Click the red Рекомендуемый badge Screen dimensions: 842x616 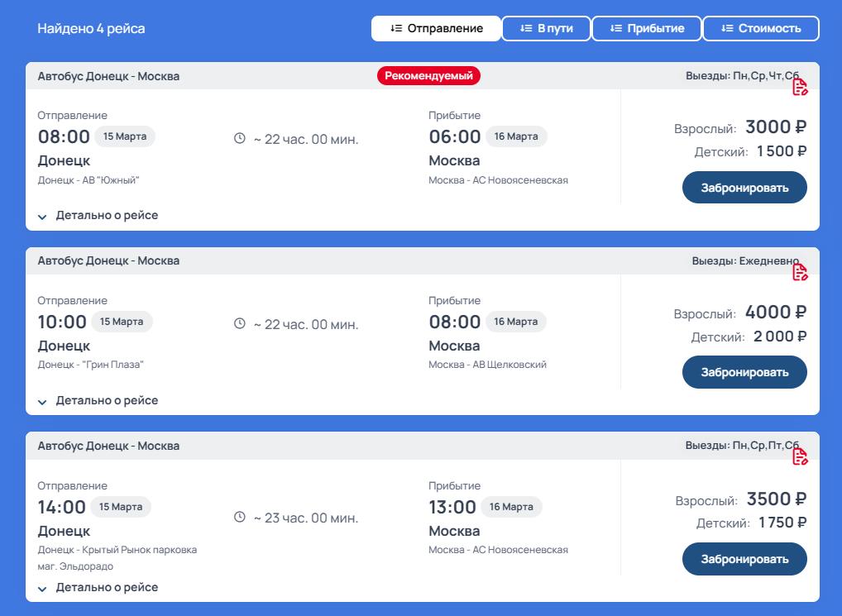click(x=428, y=76)
